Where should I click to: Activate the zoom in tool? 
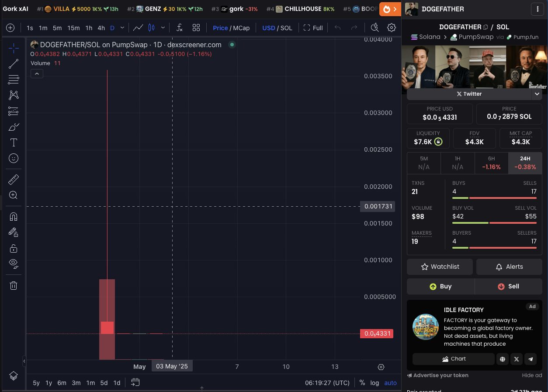point(14,195)
